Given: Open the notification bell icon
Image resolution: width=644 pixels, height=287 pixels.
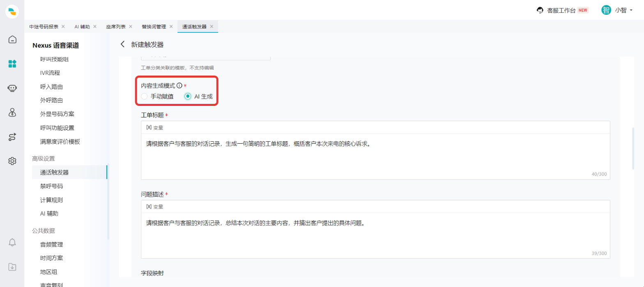Looking at the screenshot, I should (12, 242).
